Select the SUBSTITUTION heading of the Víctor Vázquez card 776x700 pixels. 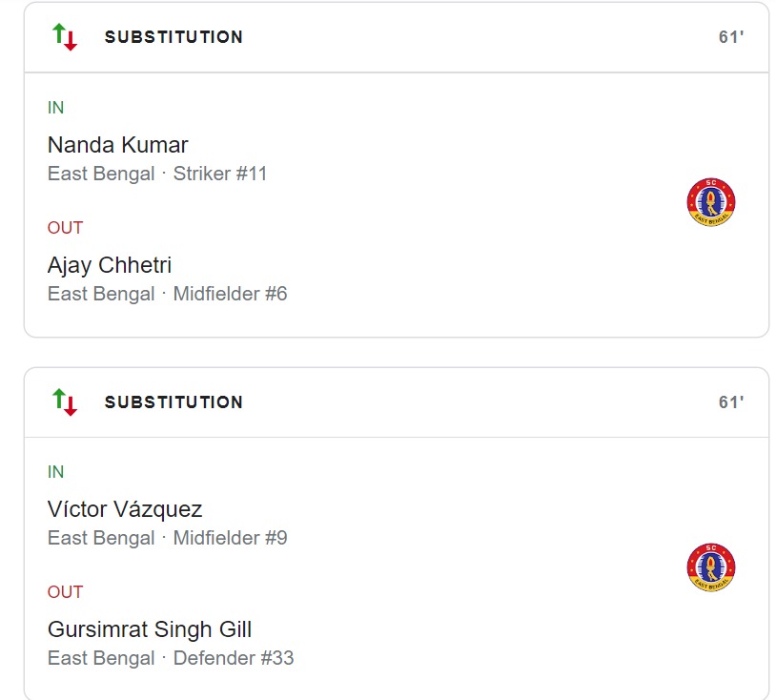pos(174,402)
